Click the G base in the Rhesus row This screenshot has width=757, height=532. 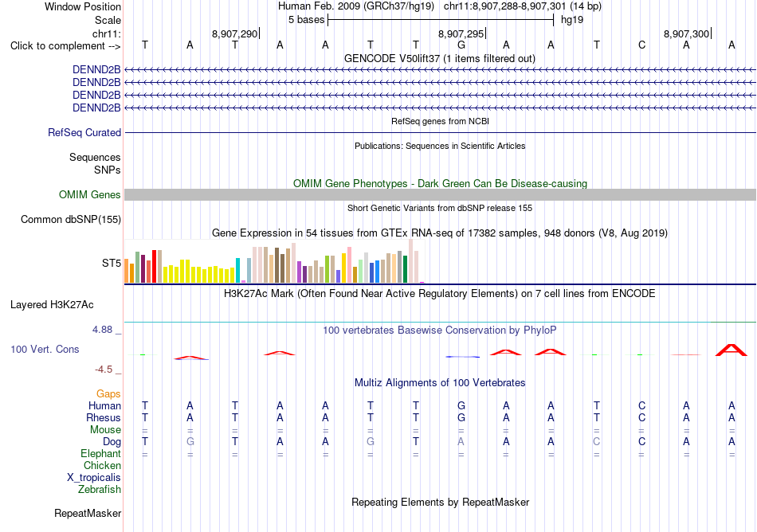point(461,417)
